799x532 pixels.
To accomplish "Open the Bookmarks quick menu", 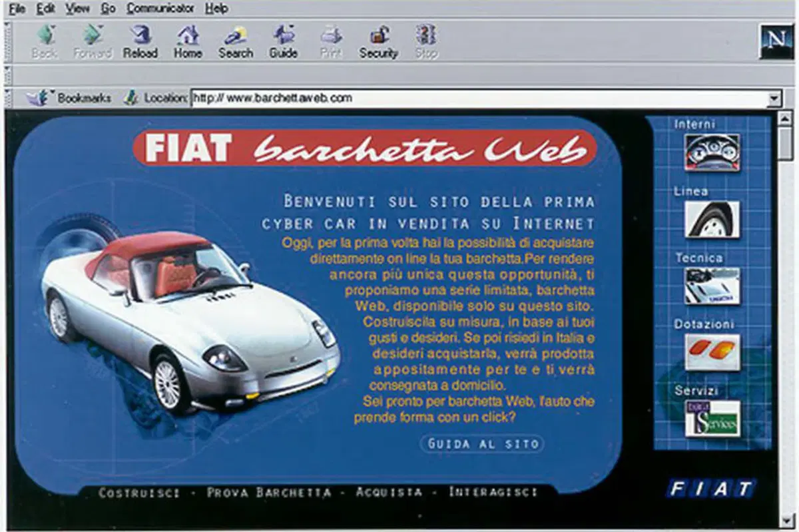I will pyautogui.click(x=69, y=98).
